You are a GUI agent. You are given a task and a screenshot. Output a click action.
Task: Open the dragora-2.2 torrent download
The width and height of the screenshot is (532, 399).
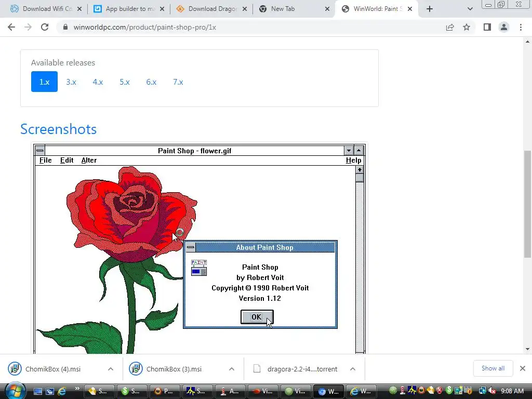click(302, 369)
